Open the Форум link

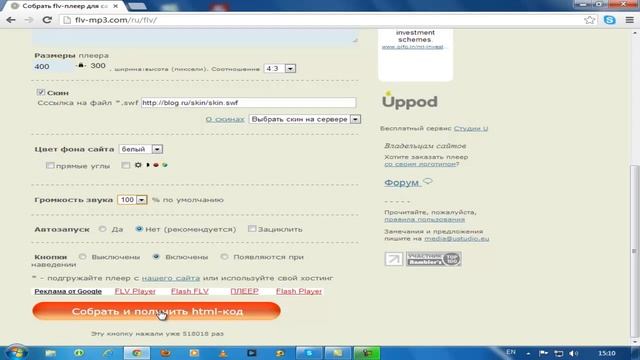[401, 182]
